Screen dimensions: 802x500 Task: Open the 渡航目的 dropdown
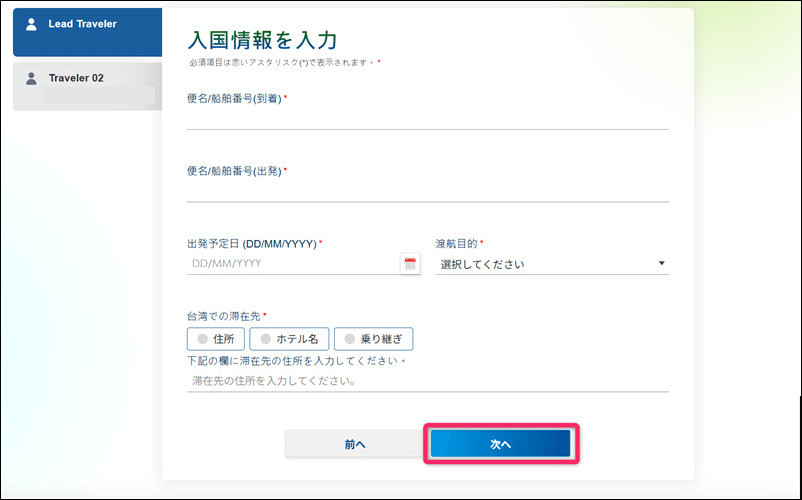coord(552,264)
